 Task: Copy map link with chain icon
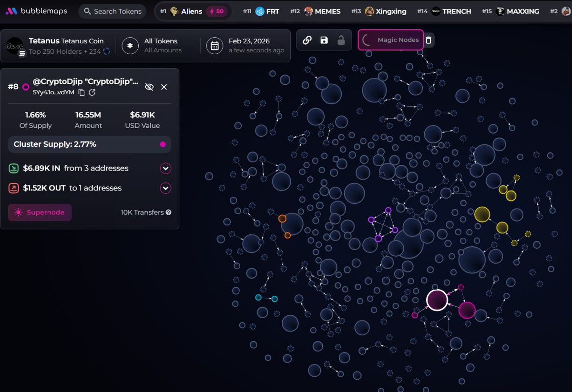click(307, 40)
